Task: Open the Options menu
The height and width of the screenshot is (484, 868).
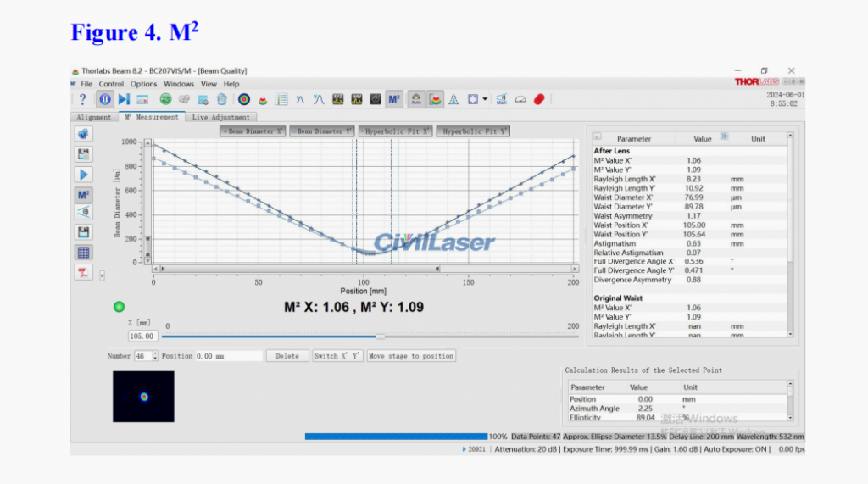Action: [x=143, y=84]
